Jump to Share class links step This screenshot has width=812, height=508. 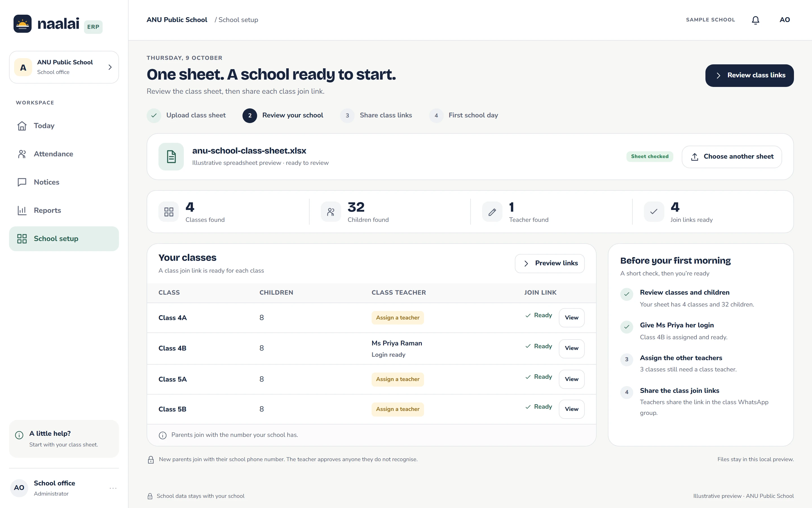376,116
